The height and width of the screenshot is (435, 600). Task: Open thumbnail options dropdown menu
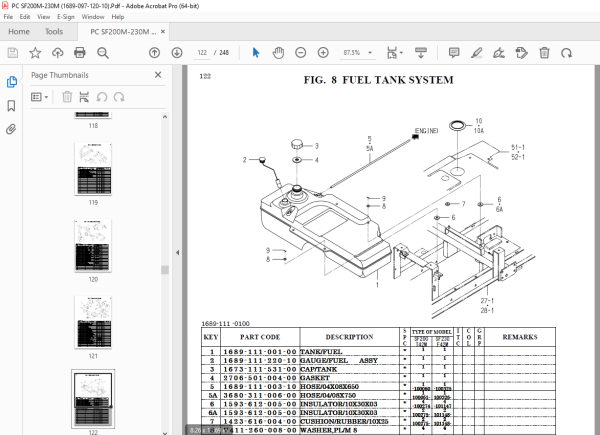[39, 97]
